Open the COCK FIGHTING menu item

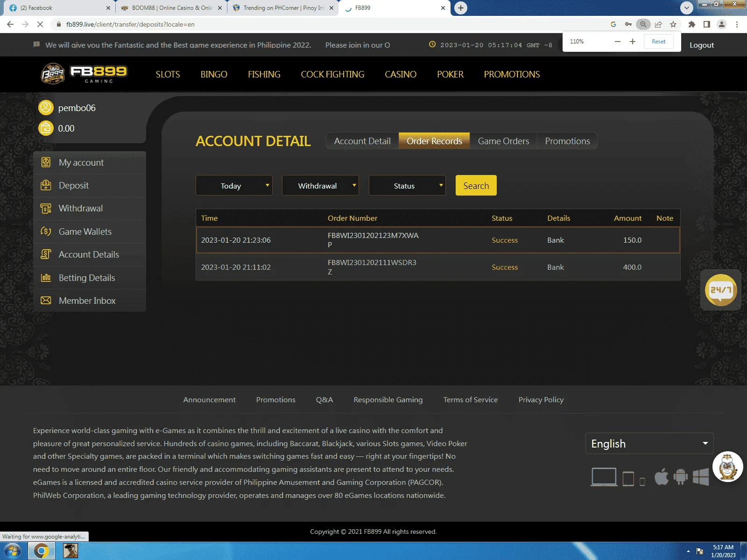[x=332, y=74]
